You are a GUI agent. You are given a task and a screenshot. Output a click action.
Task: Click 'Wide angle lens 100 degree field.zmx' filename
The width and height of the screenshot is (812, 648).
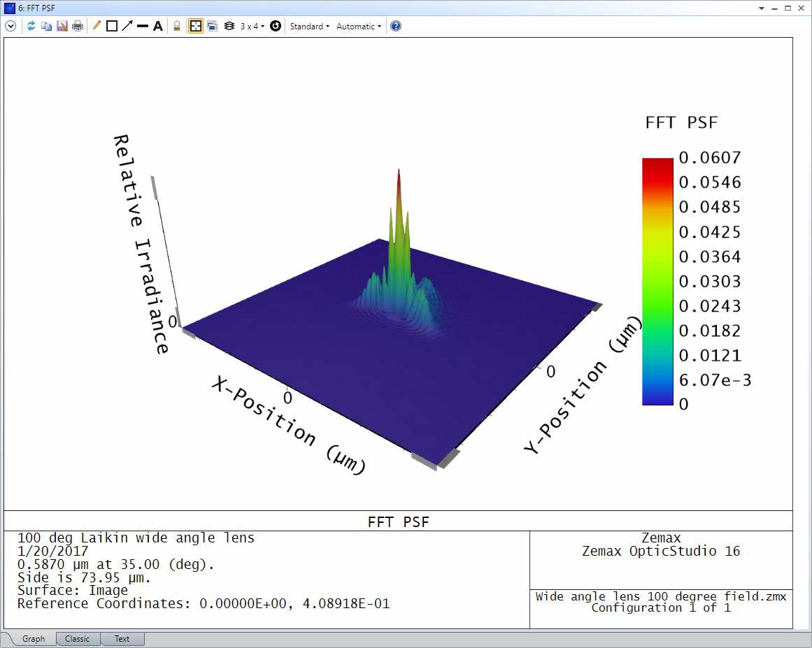(661, 596)
